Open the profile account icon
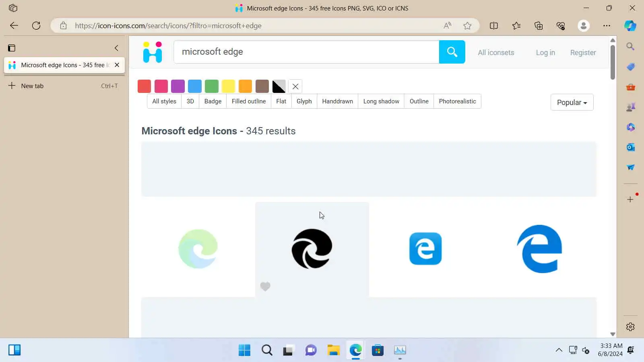Viewport: 644px width, 362px height. pos(584,26)
